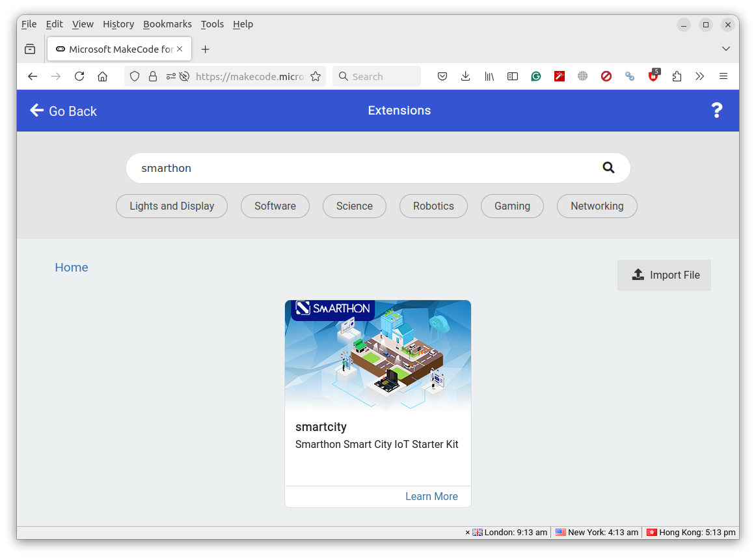This screenshot has width=756, height=558.
Task: Click the Hong Kong clock in status bar
Action: (x=692, y=533)
